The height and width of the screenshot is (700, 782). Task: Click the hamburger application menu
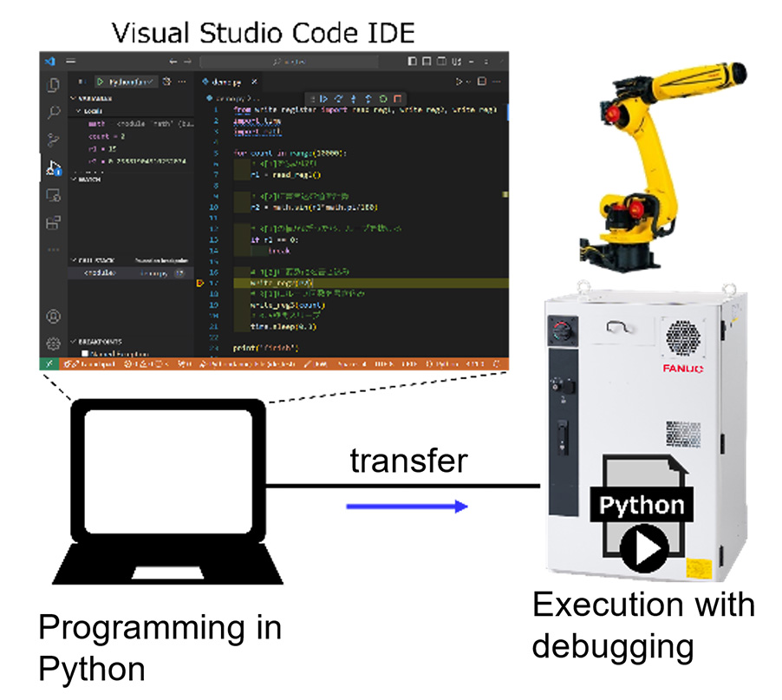coord(71,61)
